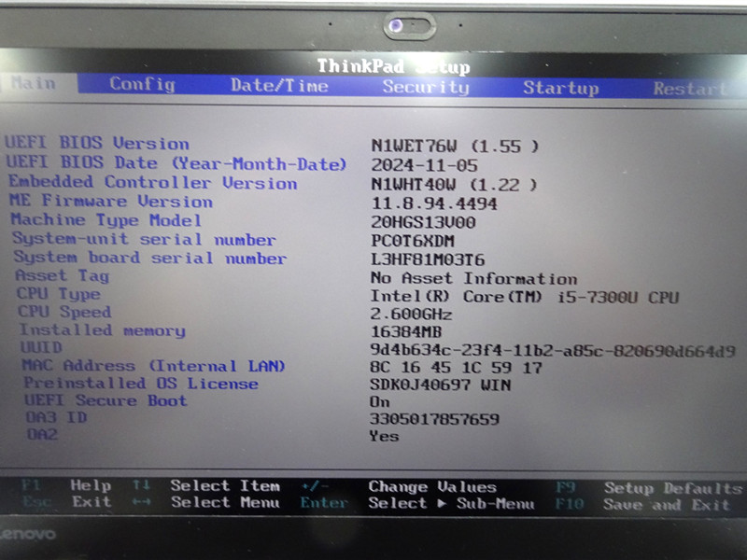Click Embedded Controller Version label
Image resolution: width=747 pixels, height=560 pixels.
tap(152, 182)
